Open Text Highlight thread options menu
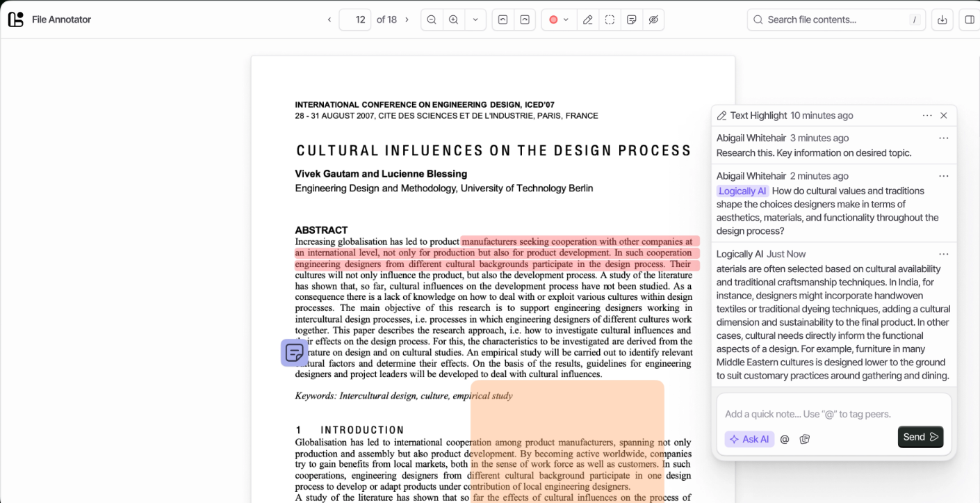Viewport: 980px width, 503px height. click(927, 115)
